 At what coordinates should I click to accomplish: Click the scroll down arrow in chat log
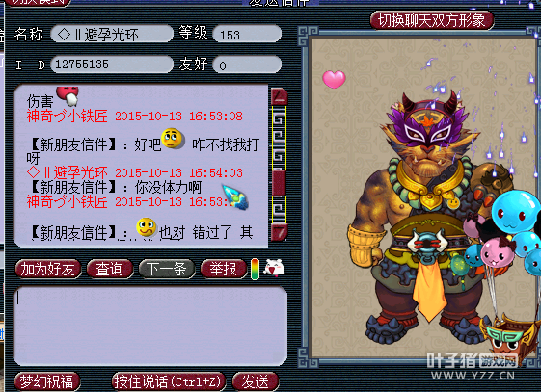[x=279, y=232]
